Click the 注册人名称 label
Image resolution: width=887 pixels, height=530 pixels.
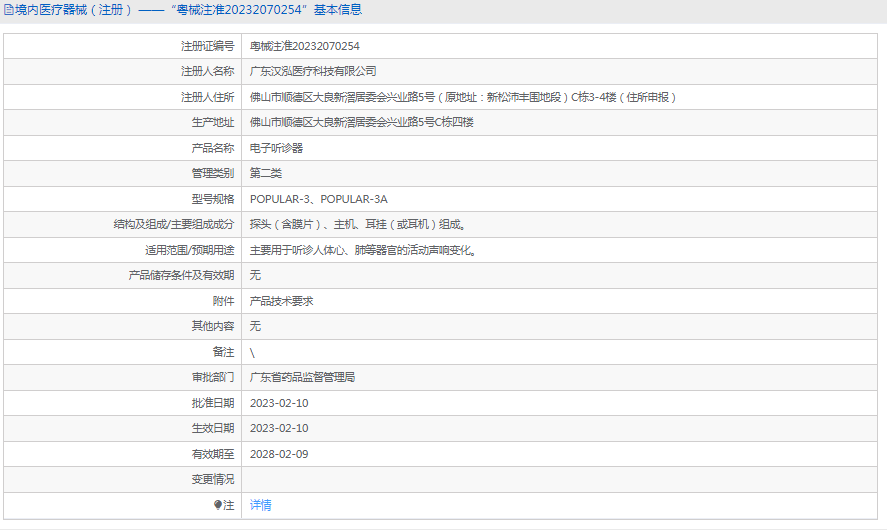pos(207,71)
